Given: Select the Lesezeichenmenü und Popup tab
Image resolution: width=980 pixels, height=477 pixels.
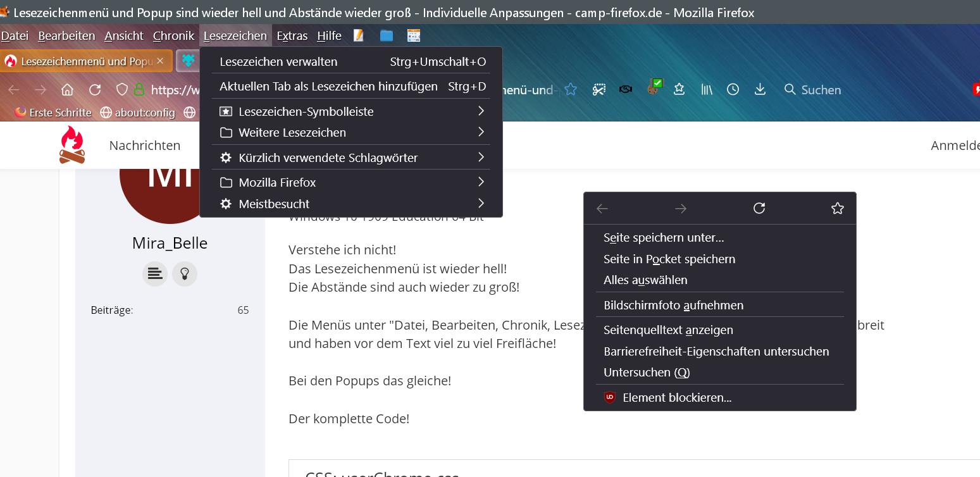Looking at the screenshot, I should 87,61.
